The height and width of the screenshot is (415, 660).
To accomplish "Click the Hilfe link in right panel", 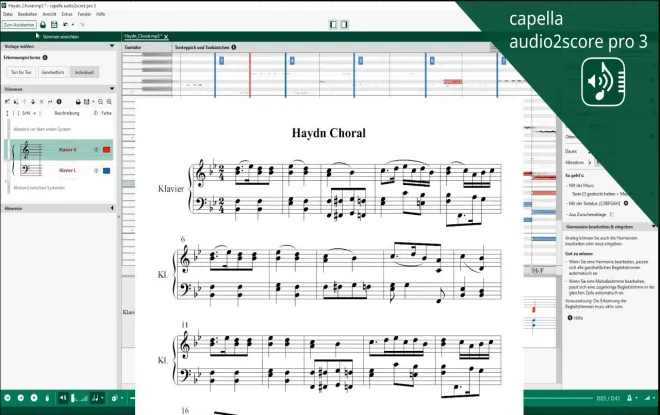I will tap(578, 318).
